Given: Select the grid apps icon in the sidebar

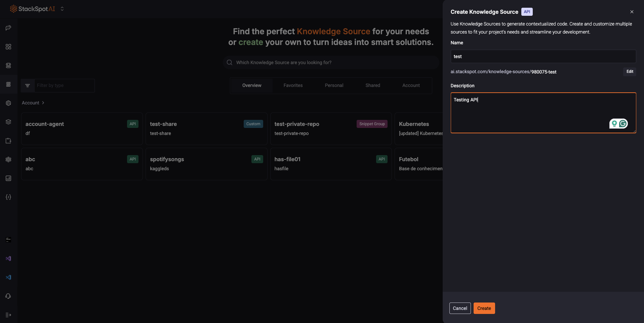Looking at the screenshot, I should click(8, 47).
